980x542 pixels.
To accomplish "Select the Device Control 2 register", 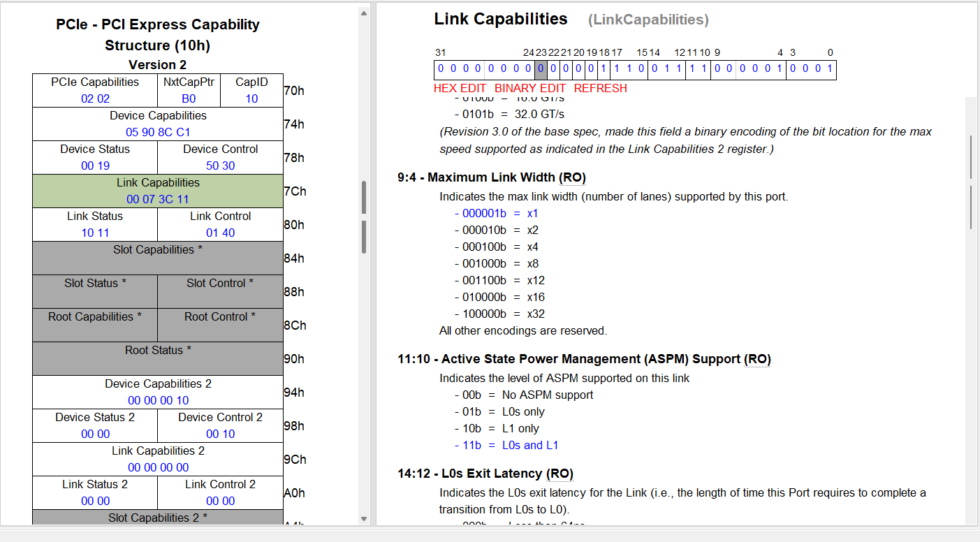I will tap(221, 426).
